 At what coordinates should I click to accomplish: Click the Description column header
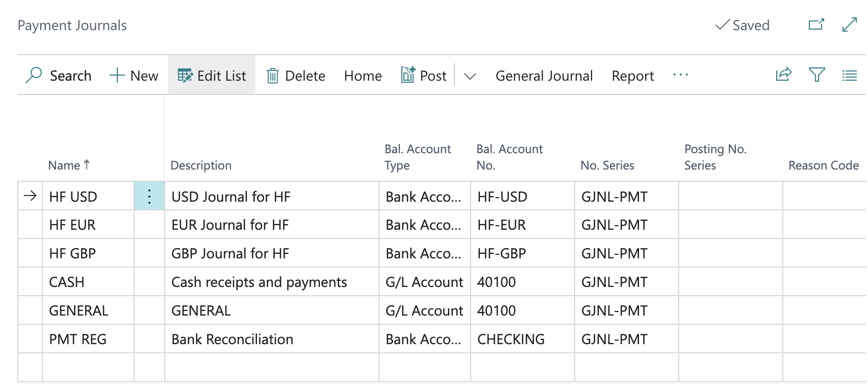201,165
